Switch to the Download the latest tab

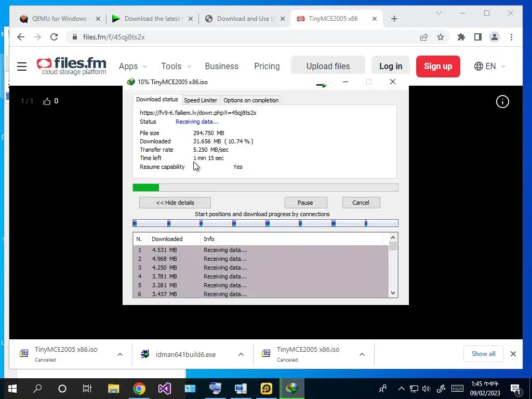click(152, 19)
